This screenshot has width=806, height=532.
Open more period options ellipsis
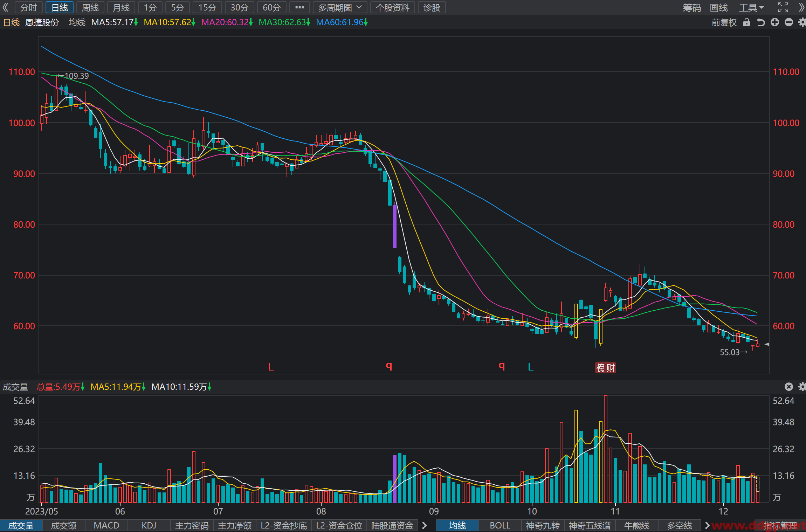coord(300,7)
